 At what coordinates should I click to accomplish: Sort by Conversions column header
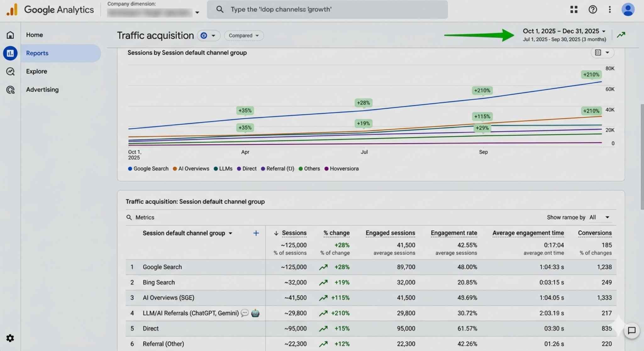(595, 233)
